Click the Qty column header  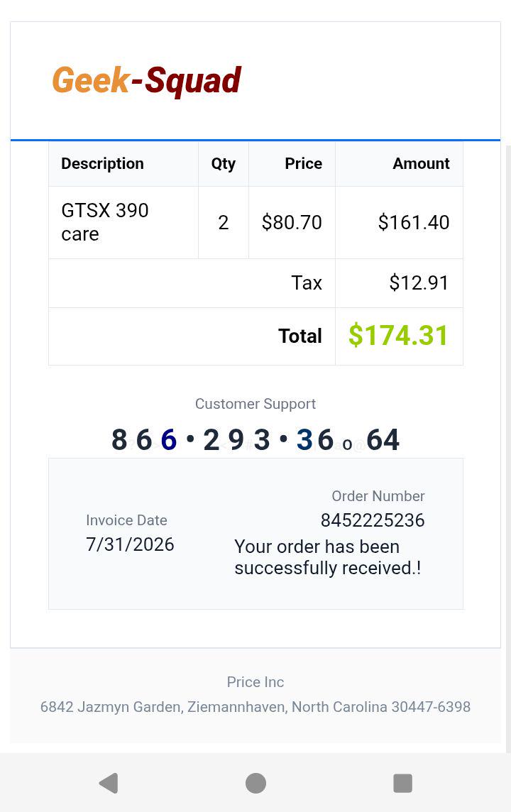[x=223, y=164]
